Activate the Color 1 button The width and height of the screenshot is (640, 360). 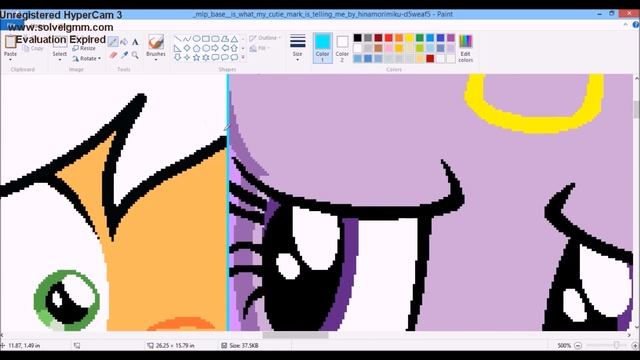coord(322,48)
